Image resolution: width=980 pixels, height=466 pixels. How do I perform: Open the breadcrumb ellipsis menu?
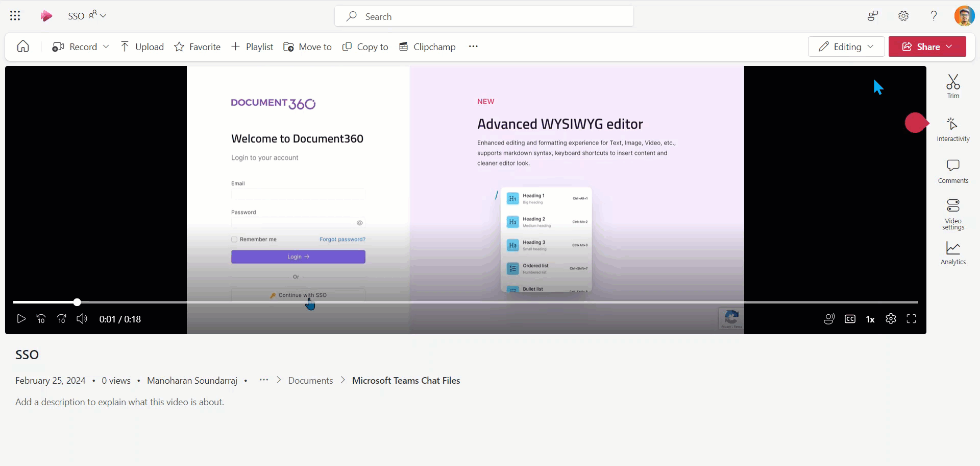pos(264,380)
